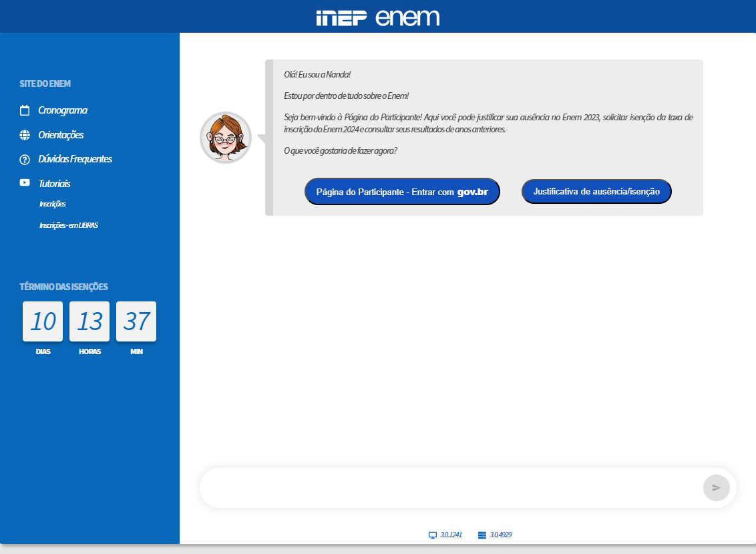This screenshot has width=756, height=554.
Task: Click the question mark icon beside Dúvidas Frequentes
Action: (x=25, y=160)
